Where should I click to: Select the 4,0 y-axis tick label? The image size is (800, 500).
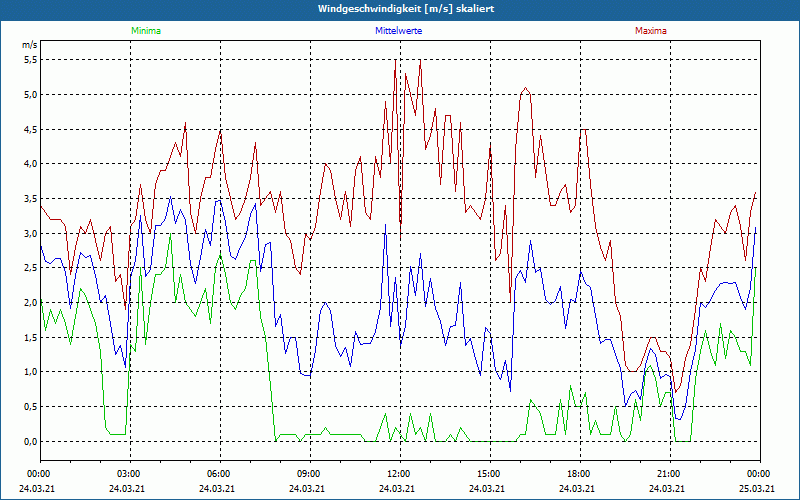pyautogui.click(x=29, y=164)
